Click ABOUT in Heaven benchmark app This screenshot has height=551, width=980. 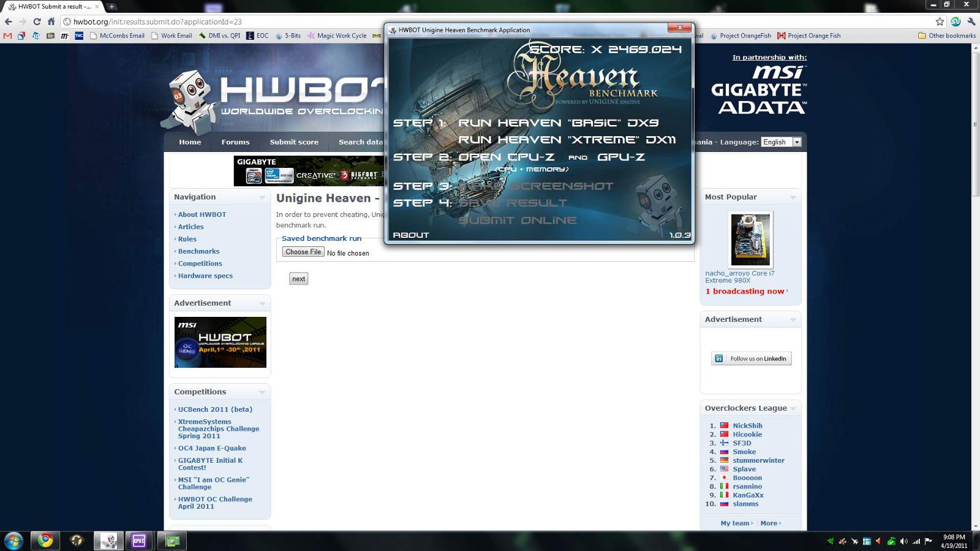click(x=411, y=235)
